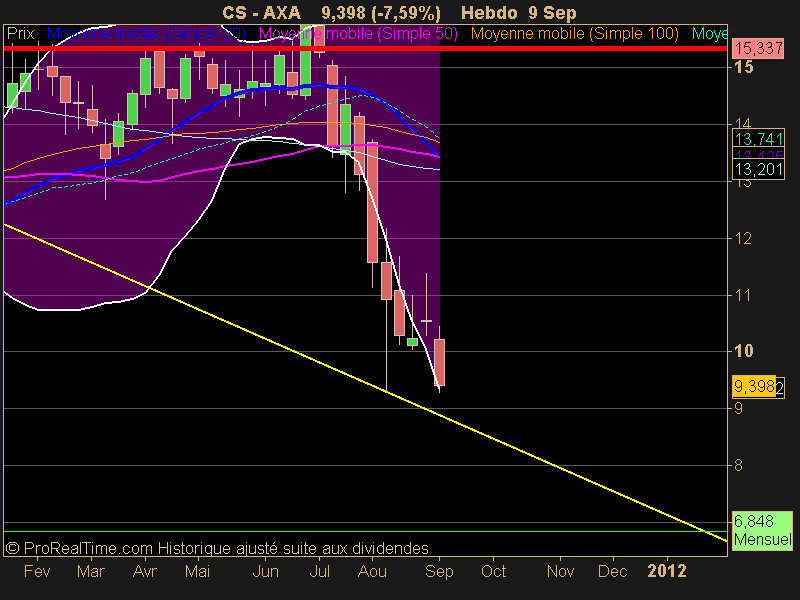Click the "9,398 (-7,59%)" quote in the header
The height and width of the screenshot is (600, 800).
point(381,13)
